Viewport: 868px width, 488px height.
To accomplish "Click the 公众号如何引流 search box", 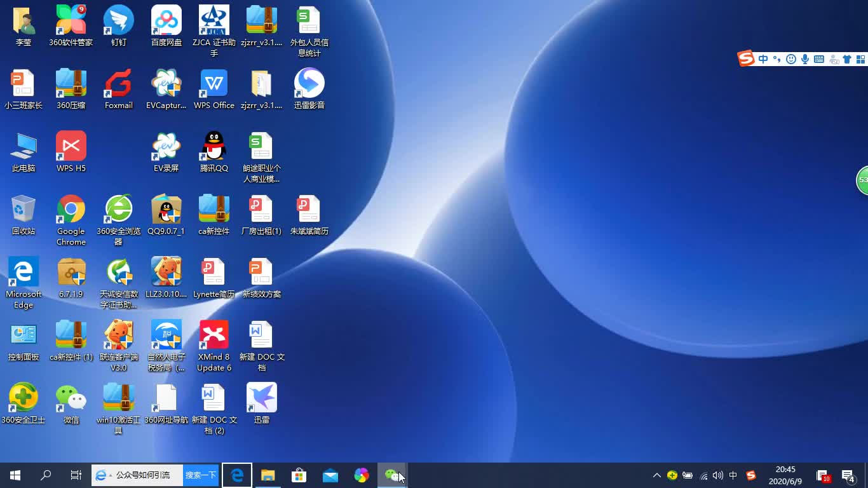I will [137, 475].
